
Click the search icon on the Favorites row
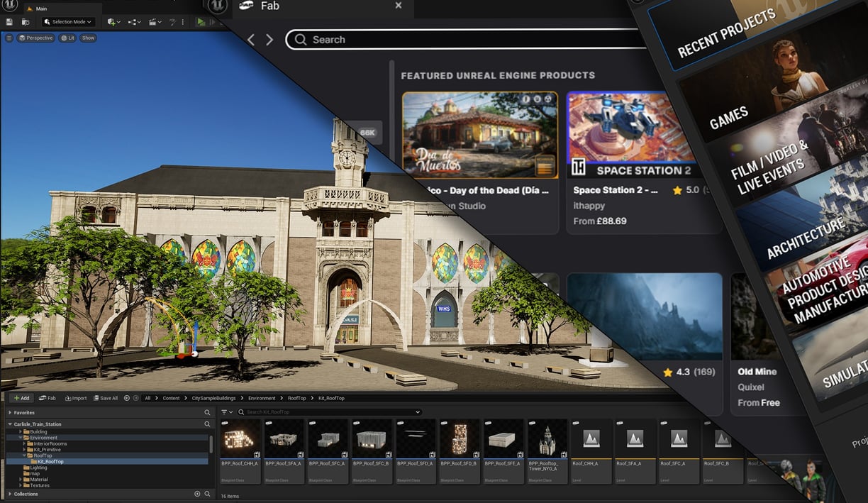(x=207, y=412)
